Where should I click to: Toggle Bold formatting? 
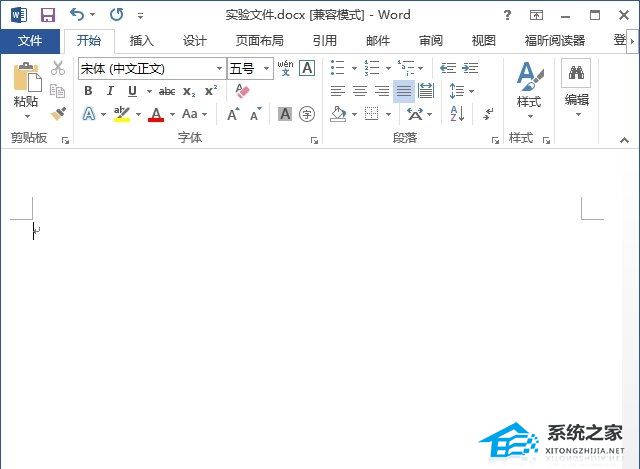(x=88, y=91)
